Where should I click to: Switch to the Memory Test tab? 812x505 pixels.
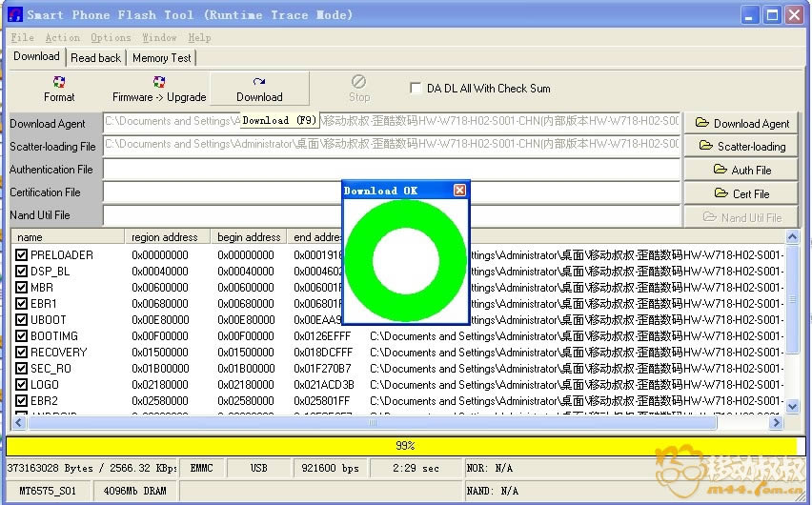pos(161,57)
